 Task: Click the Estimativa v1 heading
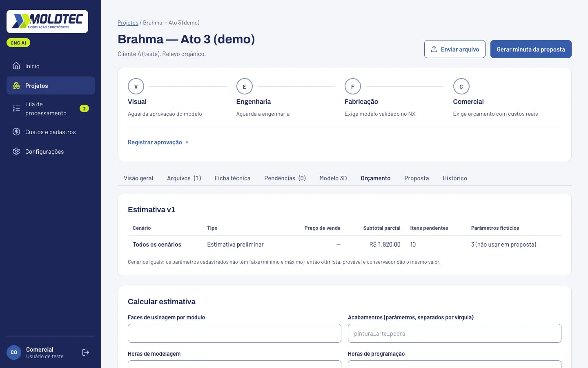click(x=151, y=210)
